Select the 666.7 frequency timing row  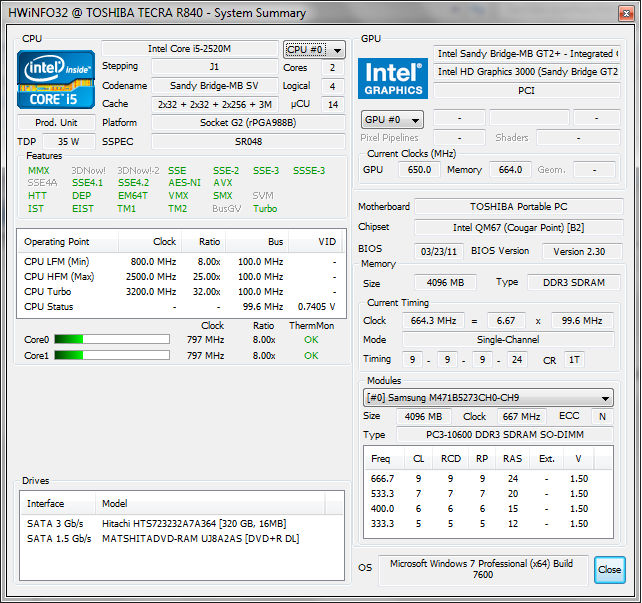(488, 479)
